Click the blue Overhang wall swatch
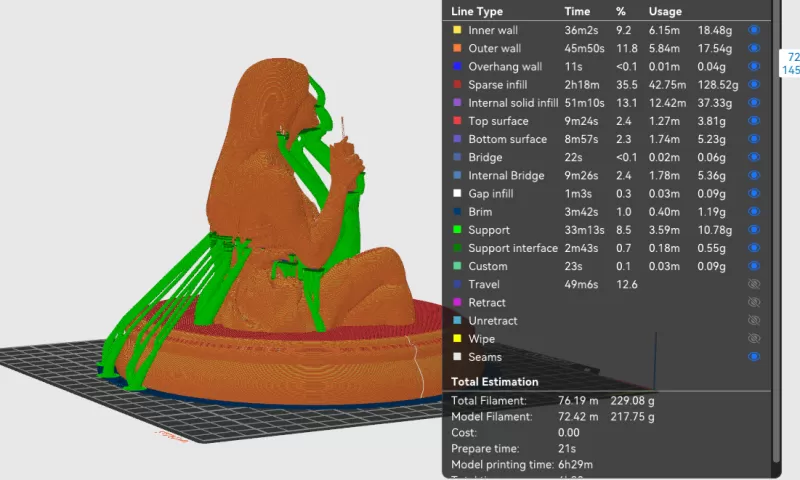Viewport: 800px width, 480px height. pyautogui.click(x=457, y=66)
